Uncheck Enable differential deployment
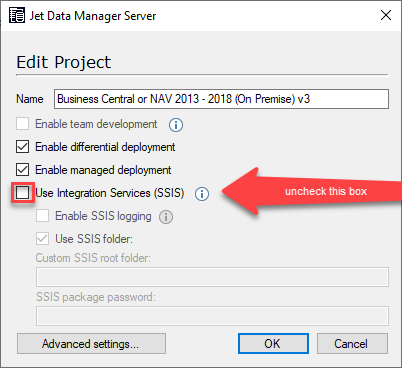 23,147
